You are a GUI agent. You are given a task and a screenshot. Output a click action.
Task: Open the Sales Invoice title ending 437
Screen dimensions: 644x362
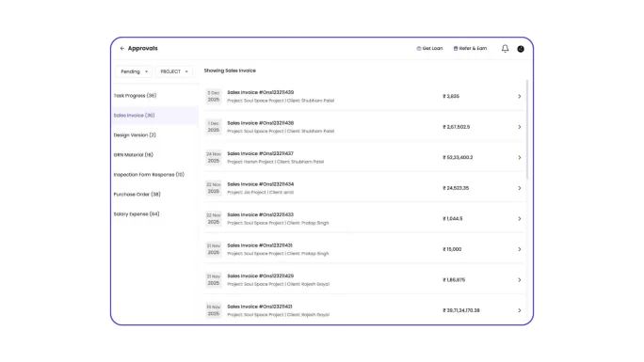click(261, 153)
